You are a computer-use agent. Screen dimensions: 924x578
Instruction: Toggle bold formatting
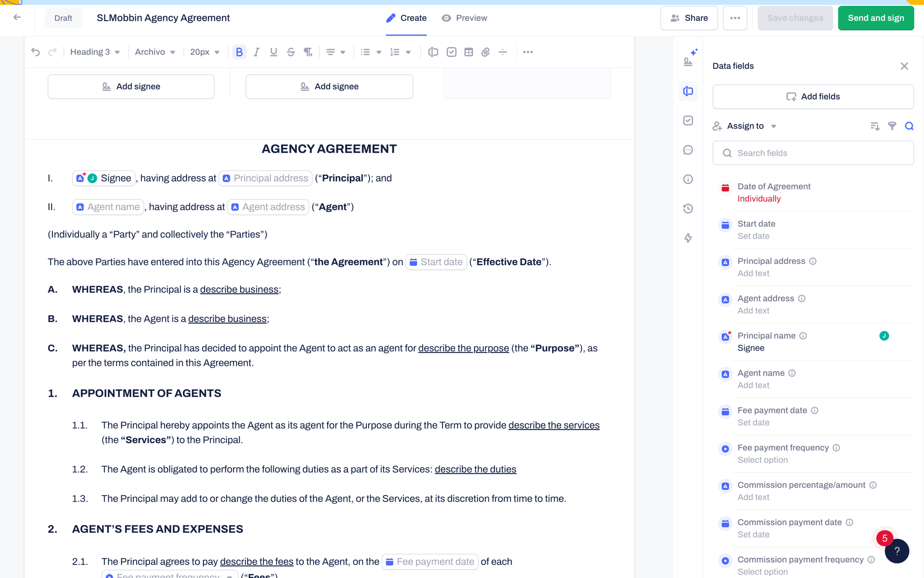[239, 52]
